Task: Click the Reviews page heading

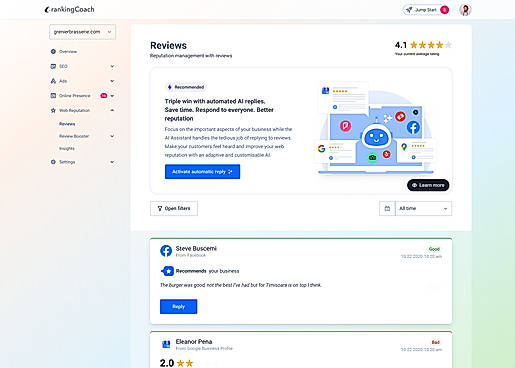Action: click(168, 45)
